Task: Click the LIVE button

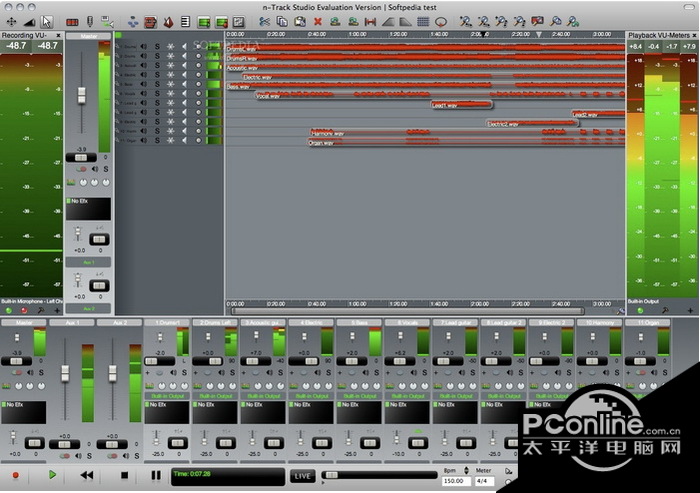Action: pos(302,476)
